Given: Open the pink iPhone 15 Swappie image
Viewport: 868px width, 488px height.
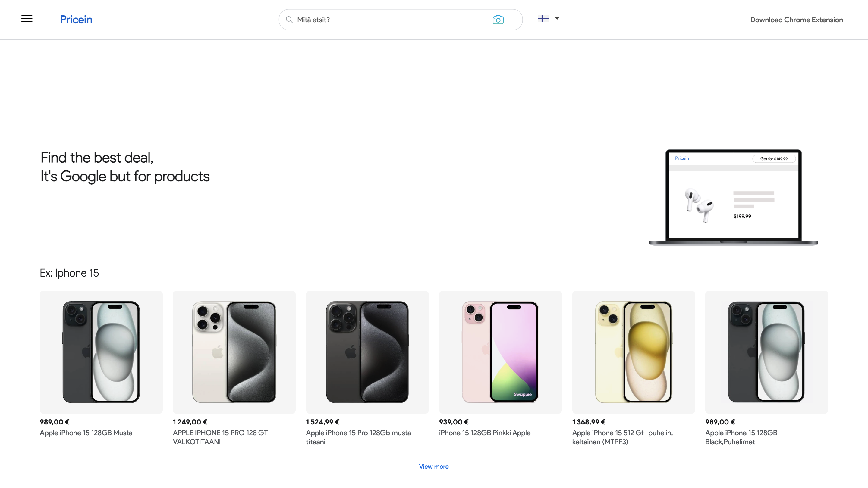Looking at the screenshot, I should (x=500, y=352).
